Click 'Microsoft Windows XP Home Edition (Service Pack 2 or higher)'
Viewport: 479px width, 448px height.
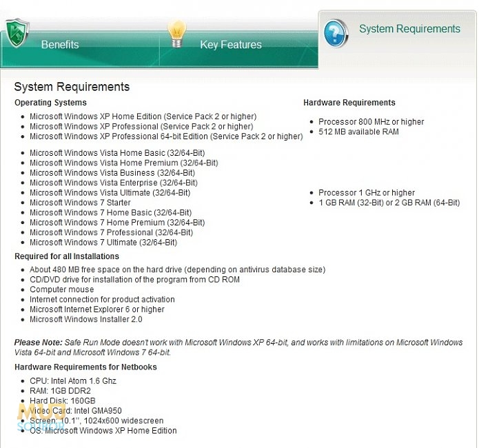[143, 116]
